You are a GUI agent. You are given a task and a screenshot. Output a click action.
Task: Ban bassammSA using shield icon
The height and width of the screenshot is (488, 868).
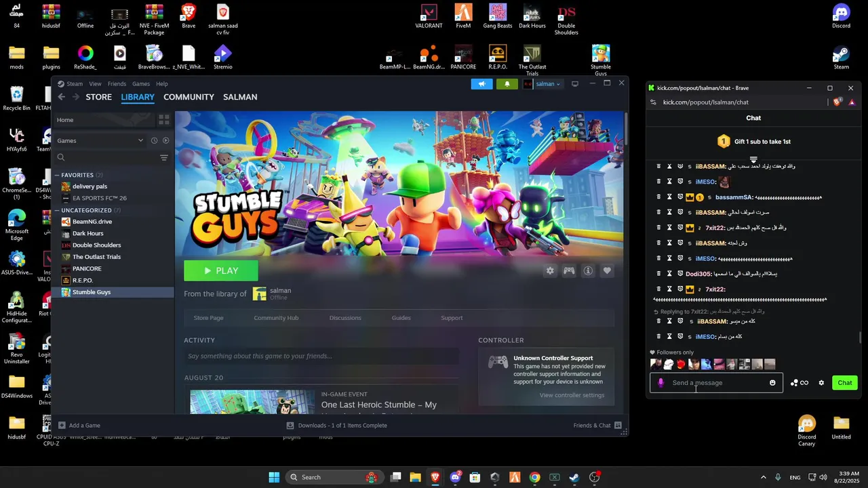[x=680, y=197]
